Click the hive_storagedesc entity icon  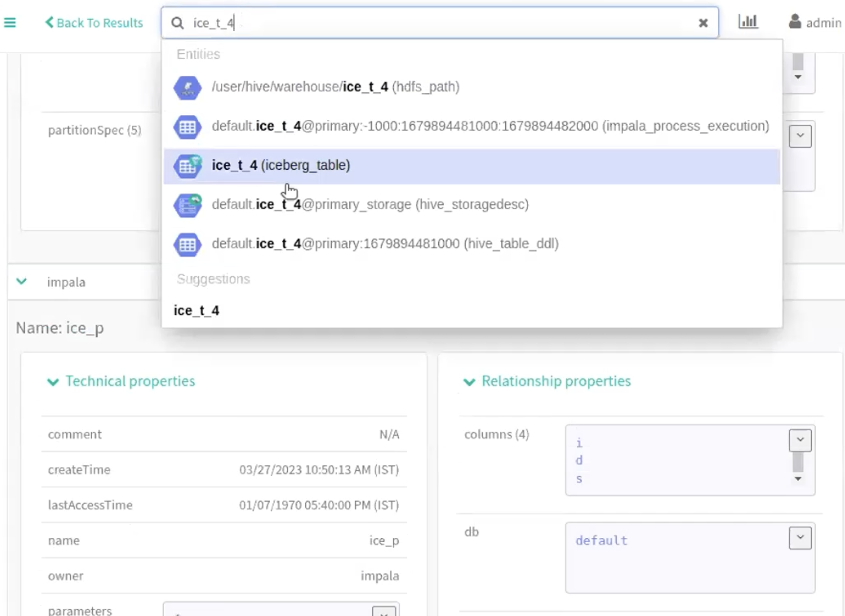(187, 205)
